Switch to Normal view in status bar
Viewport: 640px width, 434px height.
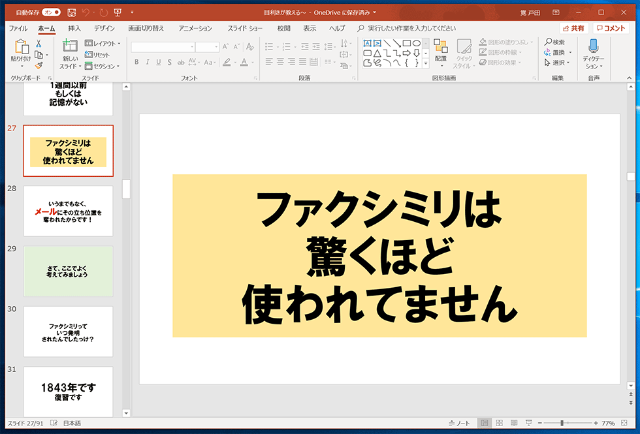[484, 423]
